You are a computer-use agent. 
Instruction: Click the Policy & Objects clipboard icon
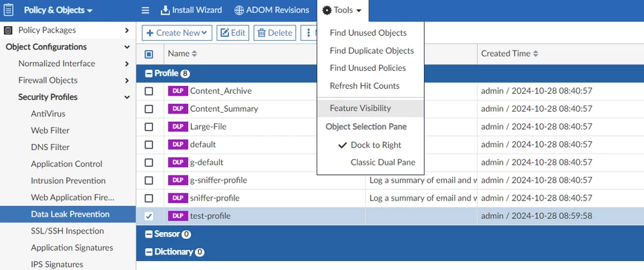(x=9, y=10)
